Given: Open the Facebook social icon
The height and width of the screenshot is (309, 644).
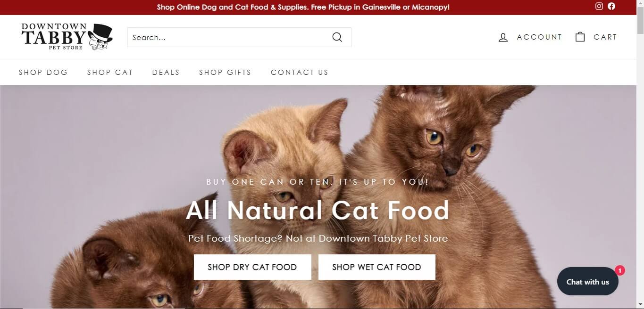Looking at the screenshot, I should [x=611, y=6].
